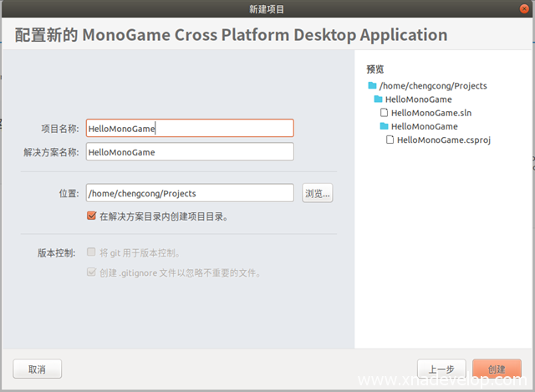Click the 新建项目 window title bar

[x=267, y=9]
